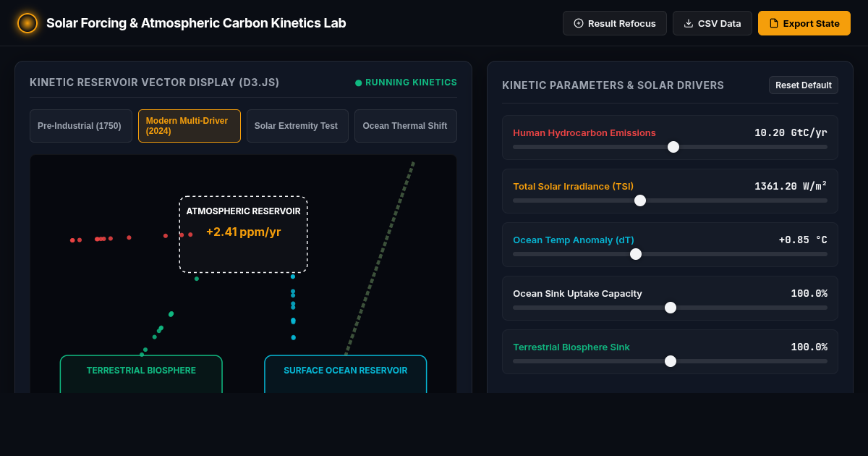Screen dimensions: 868x456
Task: Click the Surface Ocean Reservoir node
Action: [346, 374]
